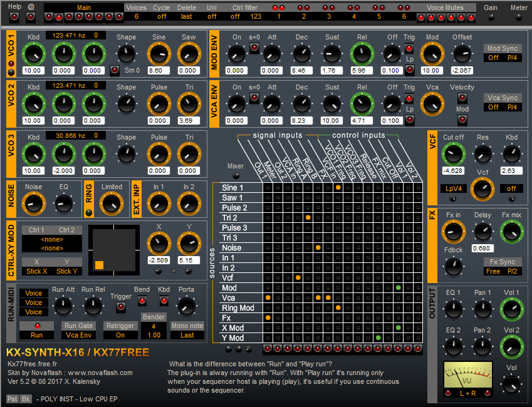Adjust the VCO 1 Sine level knob
532x407 pixels.
[159, 54]
